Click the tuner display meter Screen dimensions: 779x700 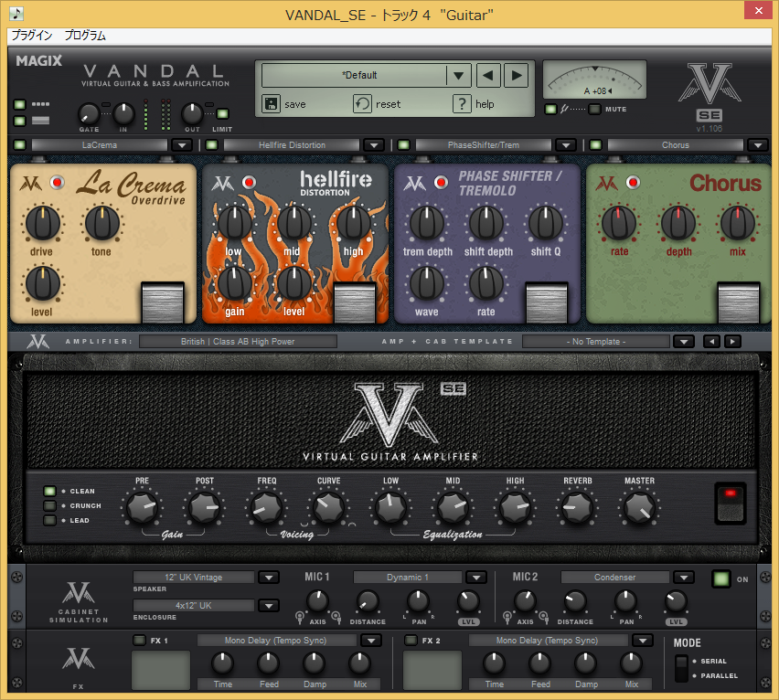point(594,80)
